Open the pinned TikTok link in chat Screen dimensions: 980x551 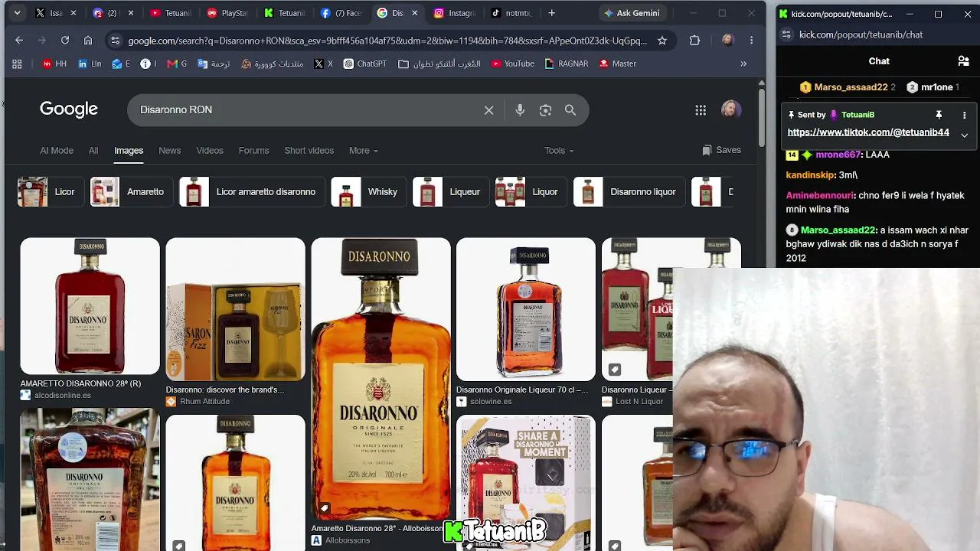click(868, 132)
